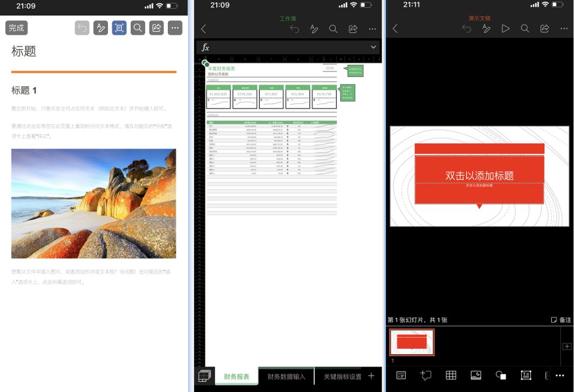Select the 标题 title text in Word
This screenshot has height=392, width=574.
(24, 51)
